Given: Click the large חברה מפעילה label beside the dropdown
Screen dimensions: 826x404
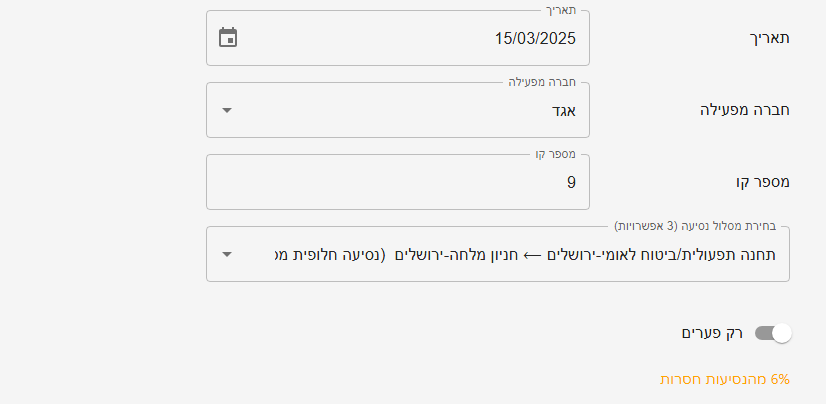Looking at the screenshot, I should 742,110.
